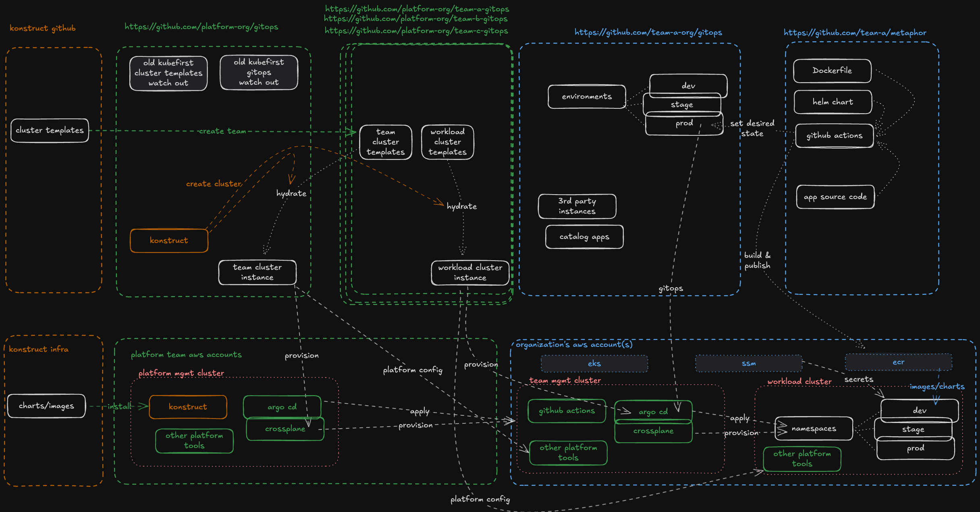Click the app source code box
This screenshot has width=980, height=512.
pyautogui.click(x=835, y=197)
